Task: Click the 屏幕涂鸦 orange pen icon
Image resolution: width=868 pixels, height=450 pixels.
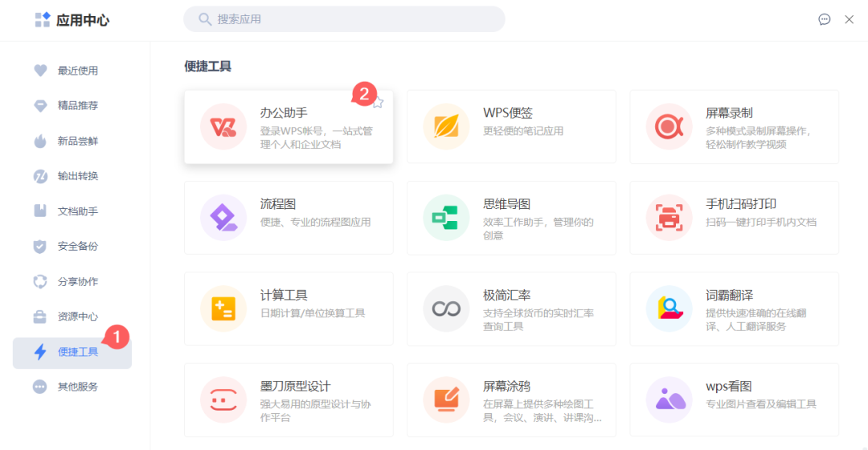Action: coord(446,399)
